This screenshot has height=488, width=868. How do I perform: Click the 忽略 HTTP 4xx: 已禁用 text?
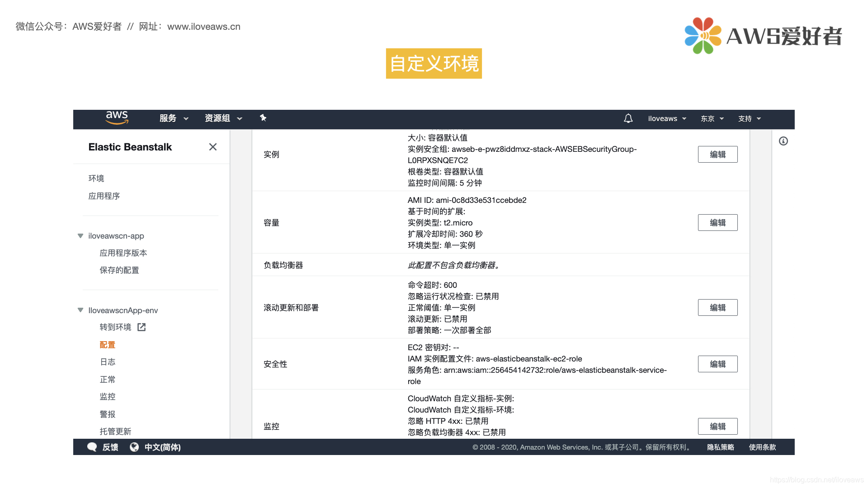(448, 421)
